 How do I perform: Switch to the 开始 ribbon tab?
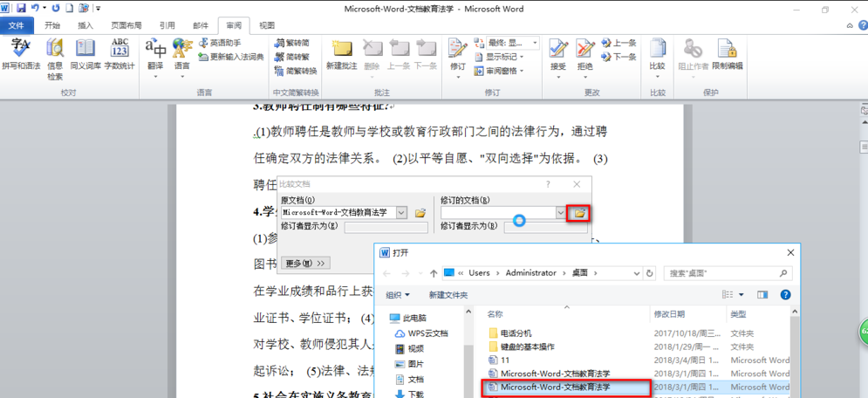pos(52,25)
